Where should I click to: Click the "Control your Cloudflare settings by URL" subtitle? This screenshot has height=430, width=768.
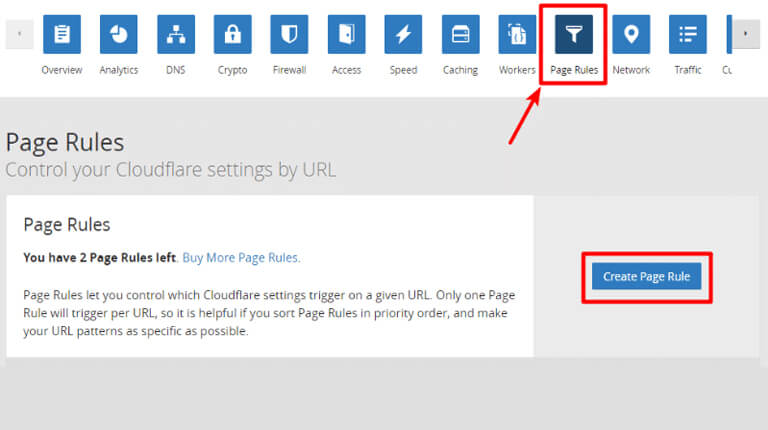[x=170, y=170]
